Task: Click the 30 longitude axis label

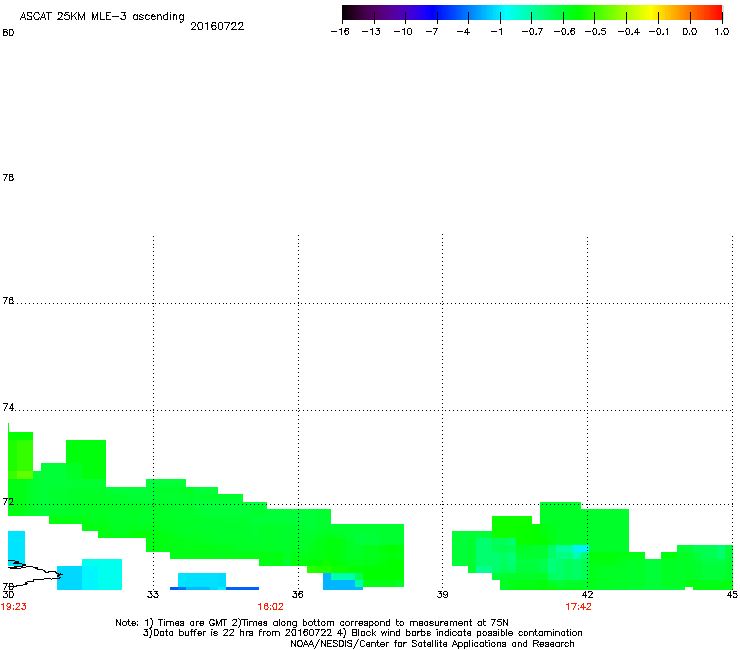Action: coord(8,595)
